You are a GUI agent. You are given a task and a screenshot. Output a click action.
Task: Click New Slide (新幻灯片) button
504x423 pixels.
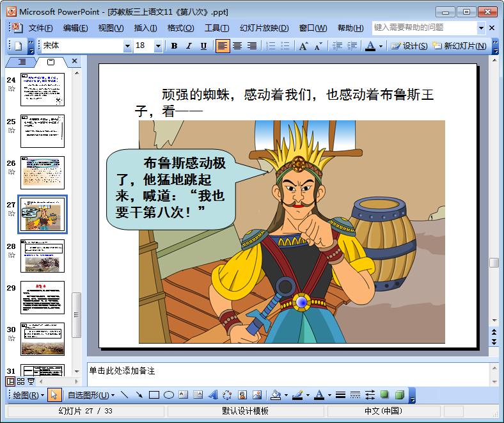(x=459, y=46)
